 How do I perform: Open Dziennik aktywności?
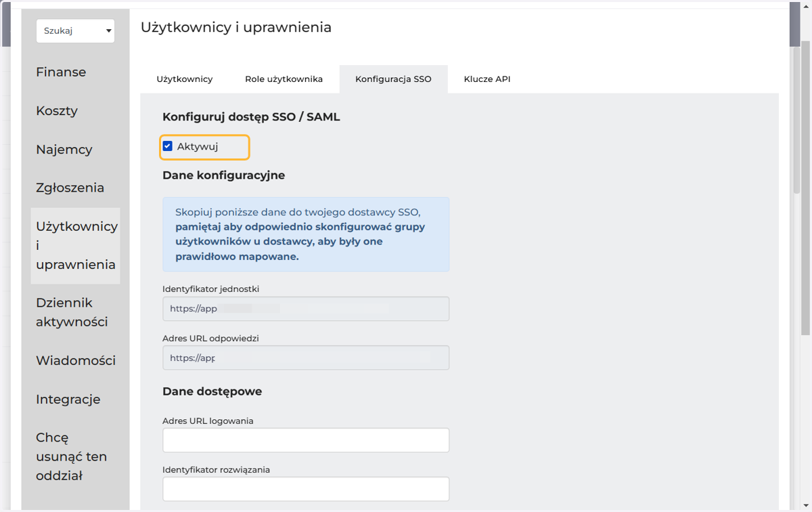pyautogui.click(x=72, y=312)
